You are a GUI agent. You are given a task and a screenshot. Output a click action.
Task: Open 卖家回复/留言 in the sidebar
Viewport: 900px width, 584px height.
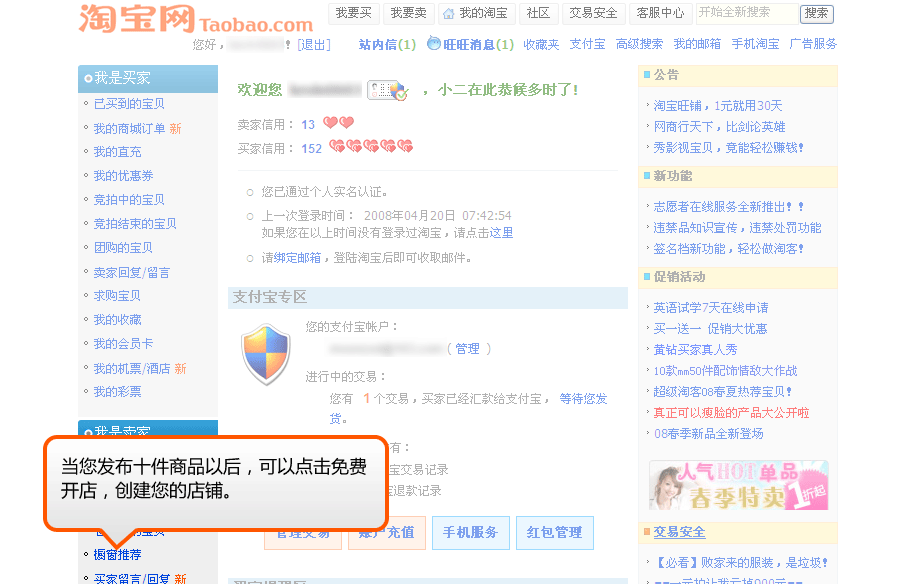131,273
